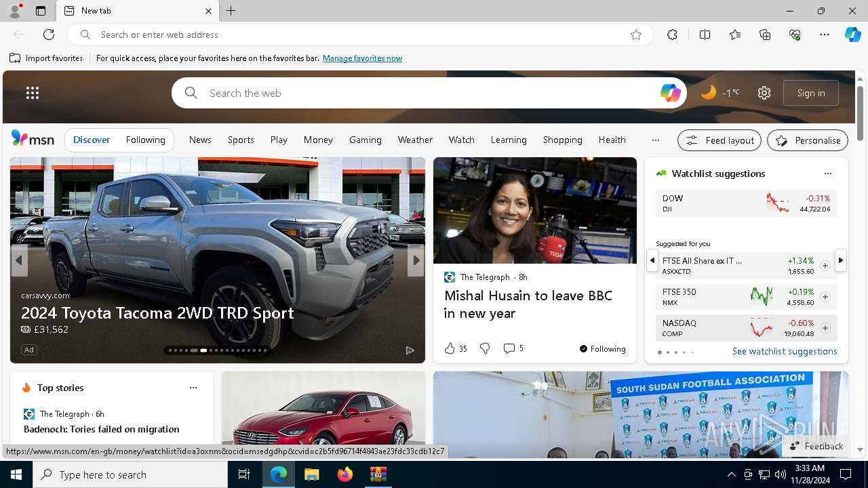The image size is (868, 488).
Task: Open the Collections icon
Action: click(765, 35)
